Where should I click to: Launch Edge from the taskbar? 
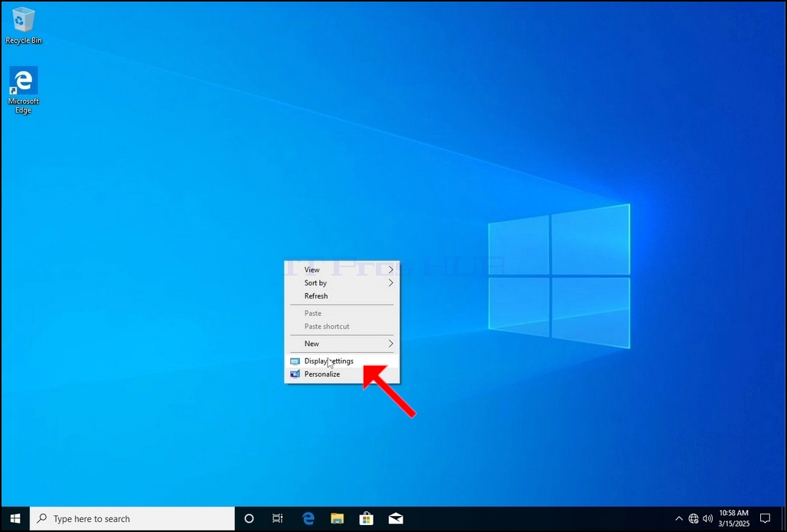tap(309, 518)
